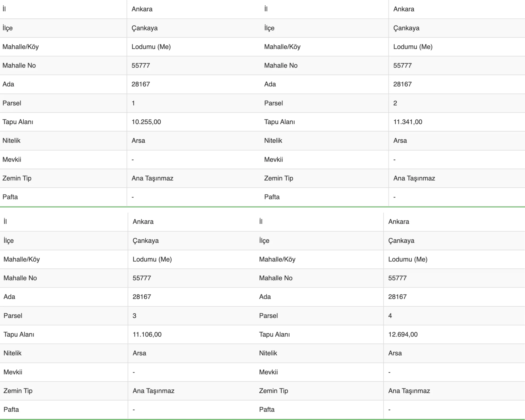Click Mahalle No 55777 in parcel 2 table
This screenshot has width=525, height=420.
(402, 65)
